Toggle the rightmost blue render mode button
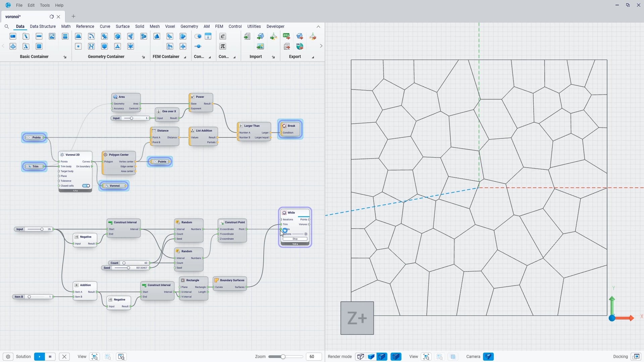 click(x=396, y=357)
